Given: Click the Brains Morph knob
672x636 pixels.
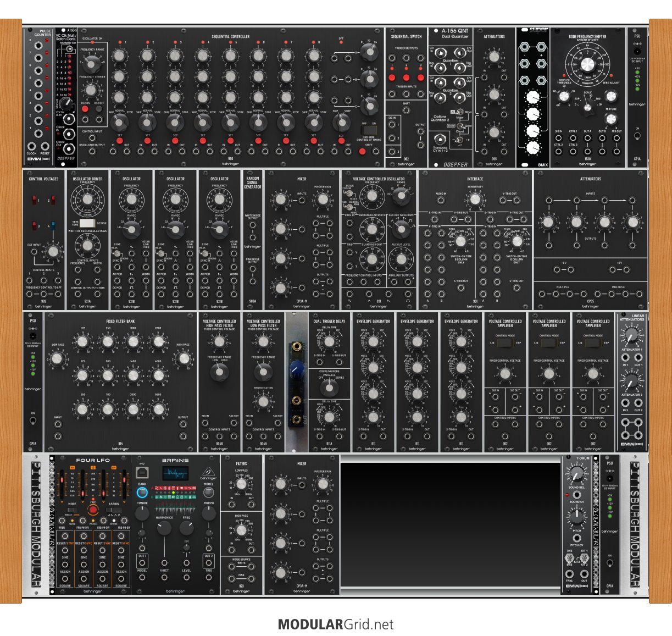Looking at the screenshot, I should tap(208, 513).
